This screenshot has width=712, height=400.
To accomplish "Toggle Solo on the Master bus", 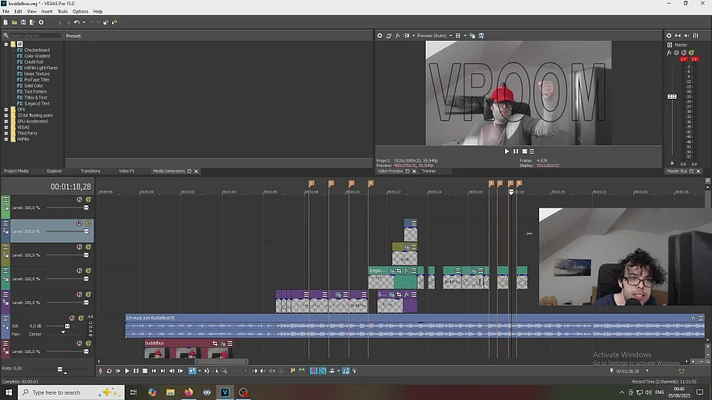I will click(691, 53).
